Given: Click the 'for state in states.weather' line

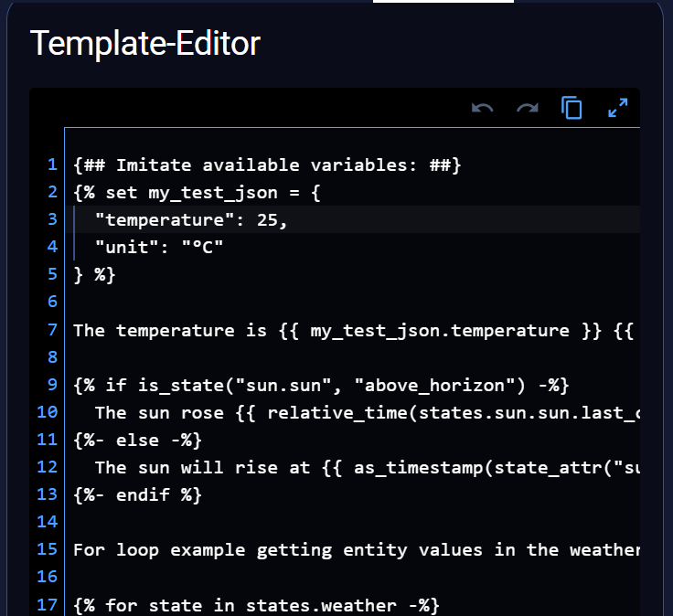Looking at the screenshot, I should [256, 605].
